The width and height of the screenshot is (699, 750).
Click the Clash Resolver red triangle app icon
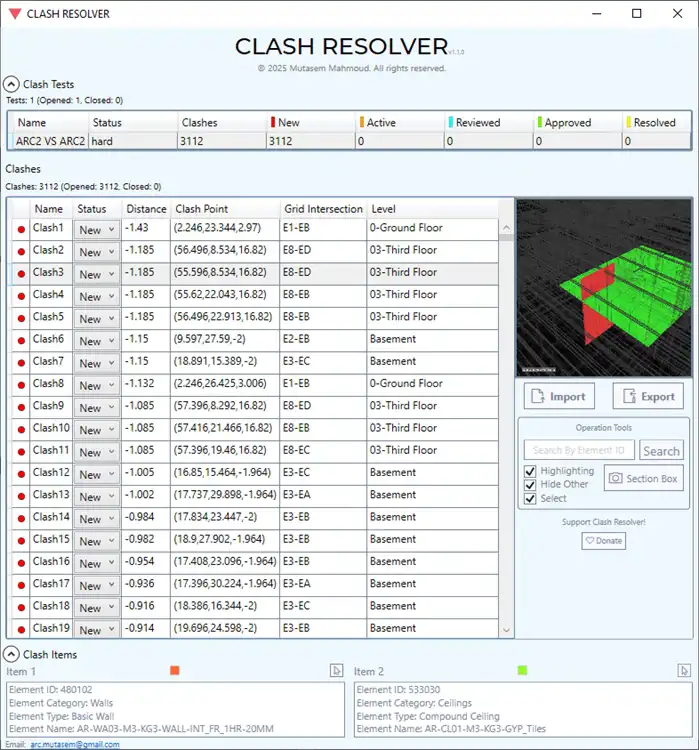coord(15,14)
